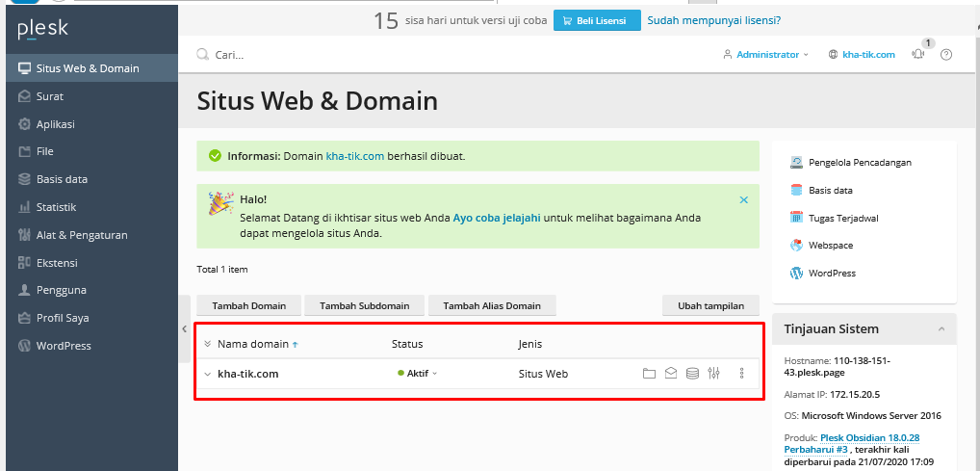Open Ekstensi in sidebar
Screen dimensions: 980x471
click(91, 263)
